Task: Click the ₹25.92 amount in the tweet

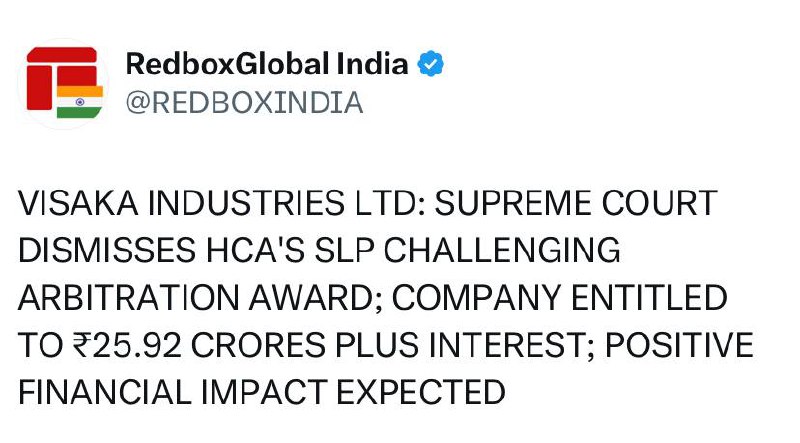Action: click(129, 345)
